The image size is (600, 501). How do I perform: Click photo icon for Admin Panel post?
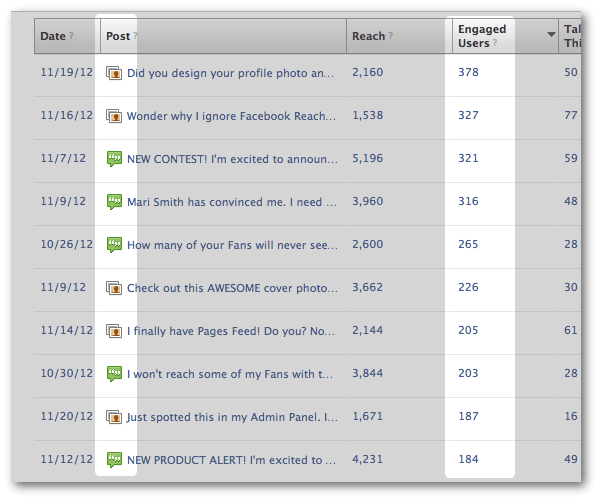(114, 417)
